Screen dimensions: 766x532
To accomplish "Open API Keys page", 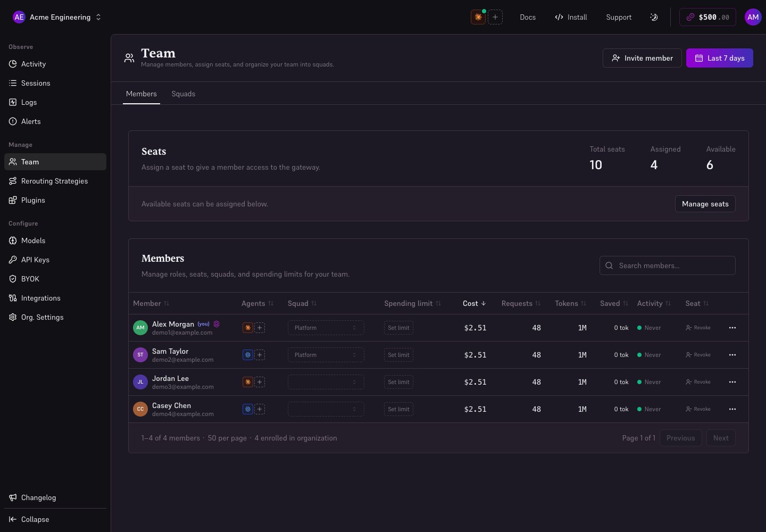I will click(55, 260).
